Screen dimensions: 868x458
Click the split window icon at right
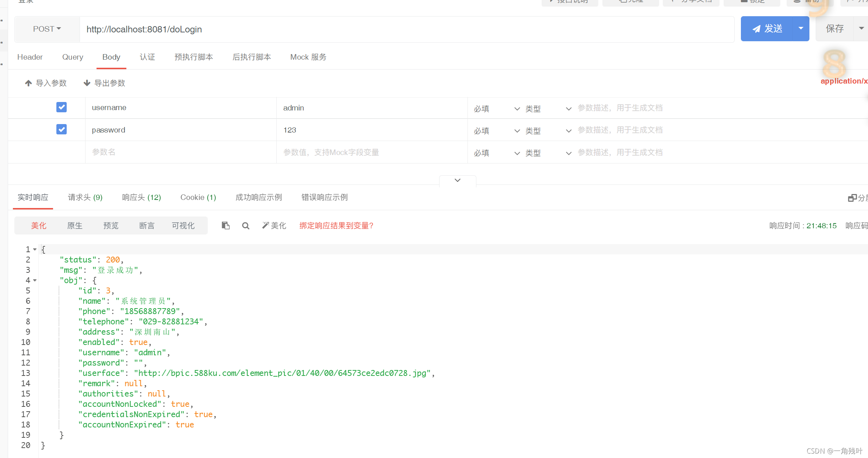pyautogui.click(x=852, y=198)
